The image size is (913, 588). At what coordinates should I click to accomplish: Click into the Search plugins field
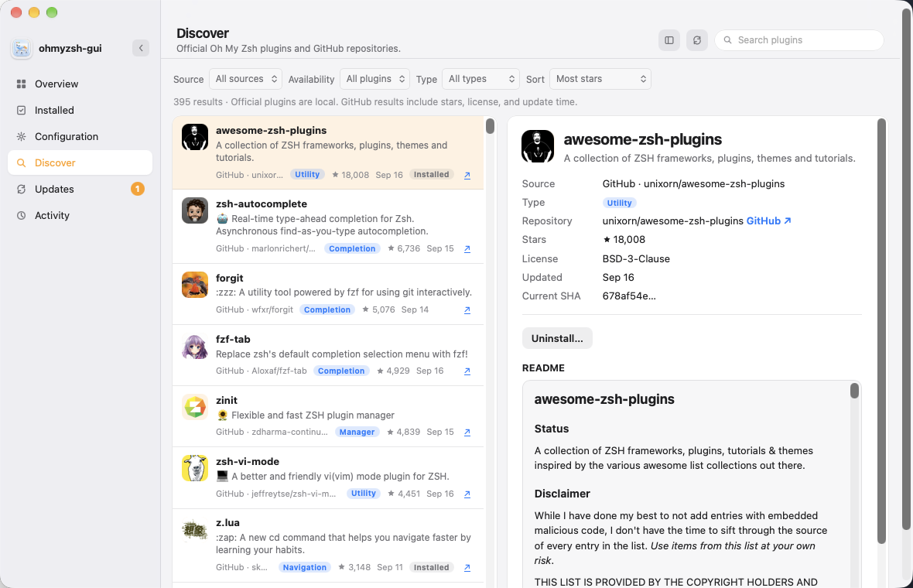798,40
